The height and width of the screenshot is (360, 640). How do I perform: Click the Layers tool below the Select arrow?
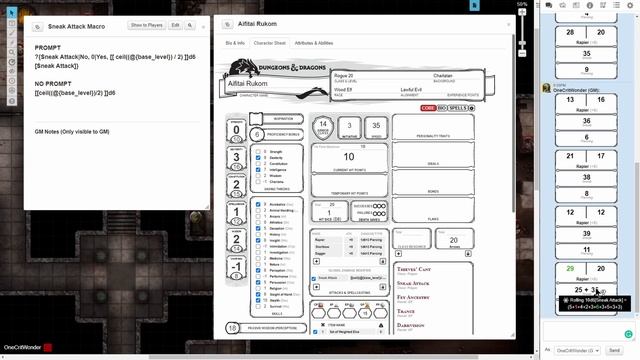pyautogui.click(x=12, y=23)
